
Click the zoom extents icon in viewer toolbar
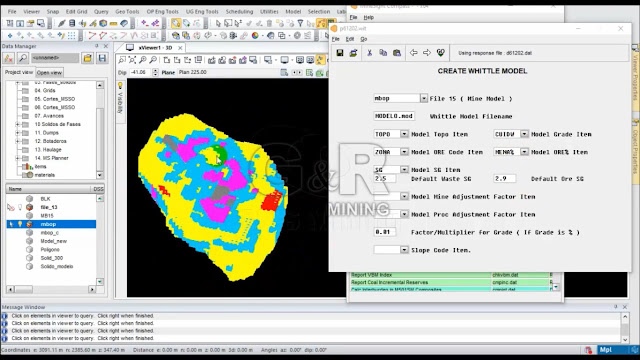click(132, 60)
